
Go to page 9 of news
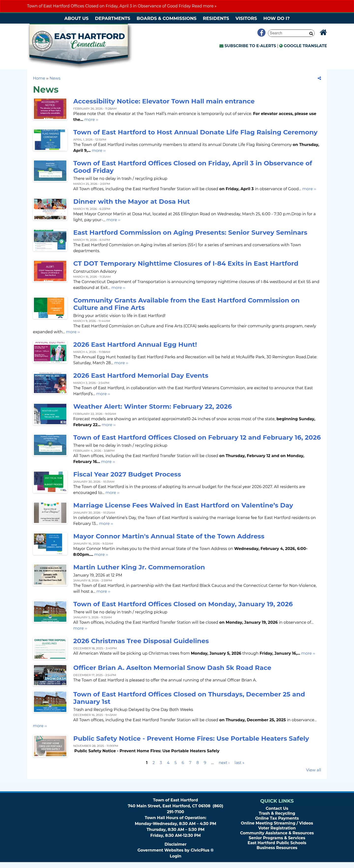(x=205, y=763)
